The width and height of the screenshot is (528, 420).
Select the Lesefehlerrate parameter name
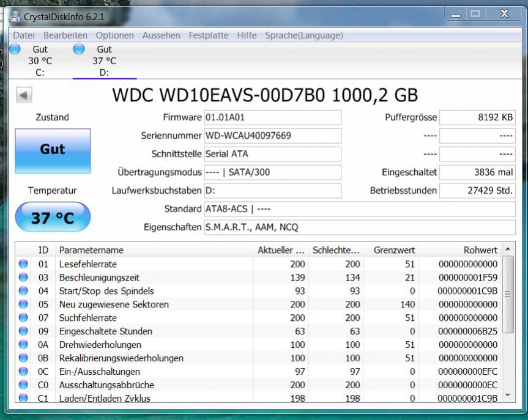pos(88,264)
